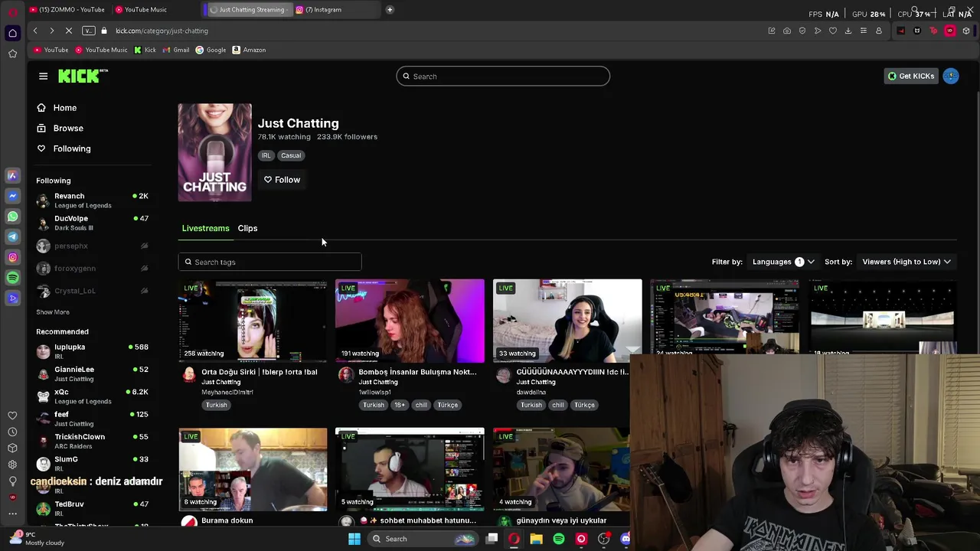Take snapshot with camera icon in address bar
This screenshot has height=551, width=980.
coord(787,31)
